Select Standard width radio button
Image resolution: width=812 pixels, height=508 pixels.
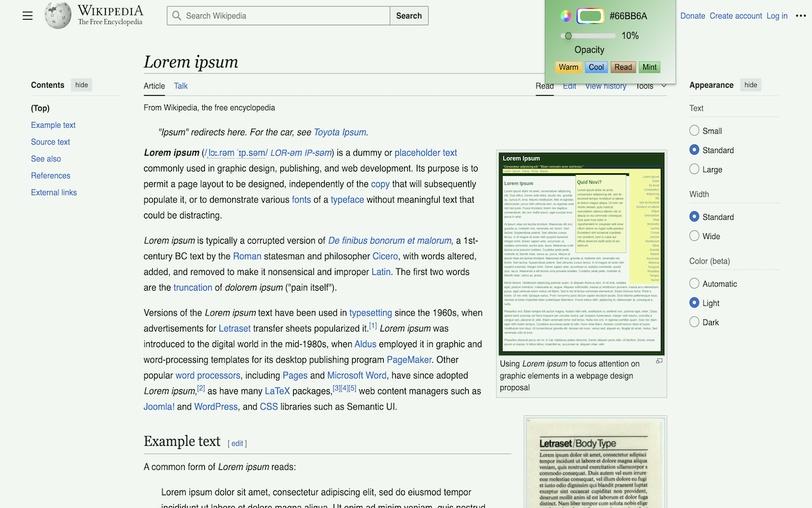694,217
